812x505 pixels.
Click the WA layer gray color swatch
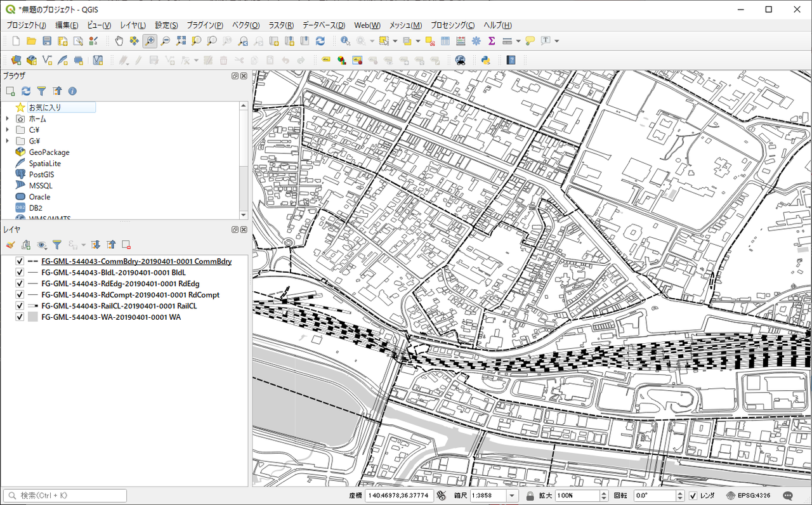click(x=34, y=317)
